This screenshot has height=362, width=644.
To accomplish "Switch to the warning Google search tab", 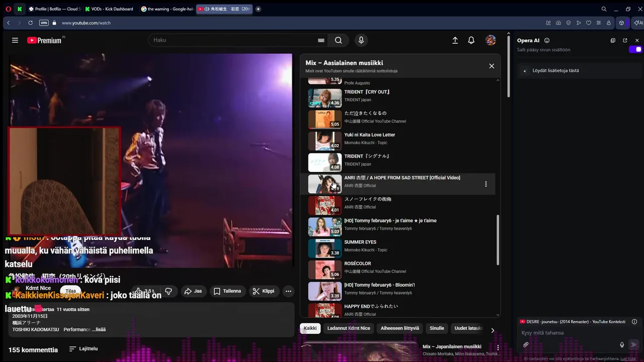I will (167, 9).
